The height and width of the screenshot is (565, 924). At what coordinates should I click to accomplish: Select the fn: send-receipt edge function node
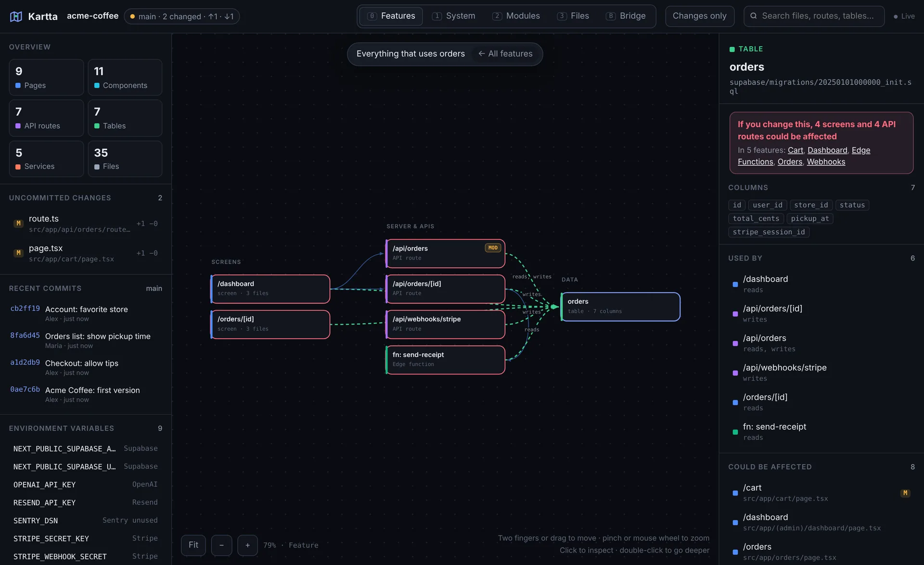[445, 360]
